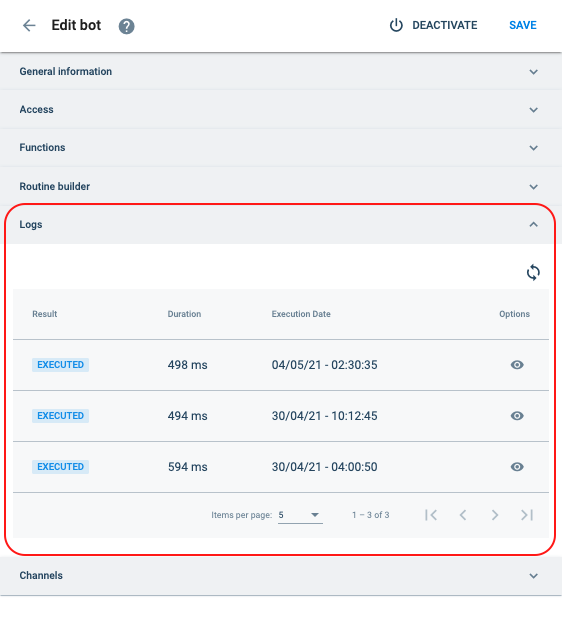Collapse the Logs section chevron
Viewport: 562px width, 630px height.
pyautogui.click(x=533, y=225)
